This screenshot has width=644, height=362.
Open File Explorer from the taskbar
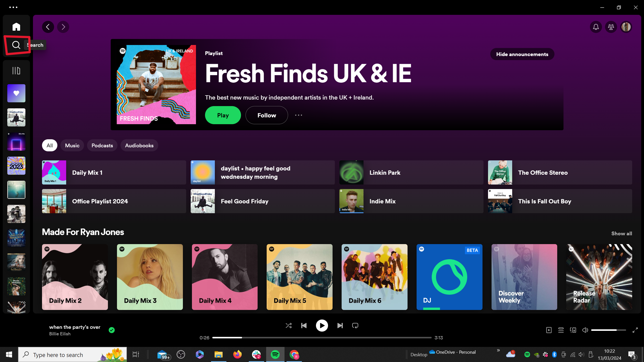click(x=218, y=354)
